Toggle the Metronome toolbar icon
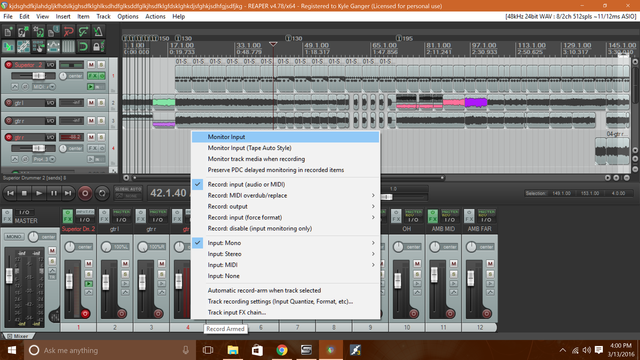640x360 pixels. (98, 31)
